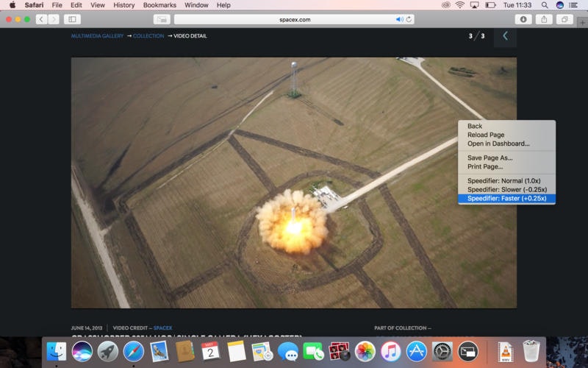Open the File menu

click(57, 5)
